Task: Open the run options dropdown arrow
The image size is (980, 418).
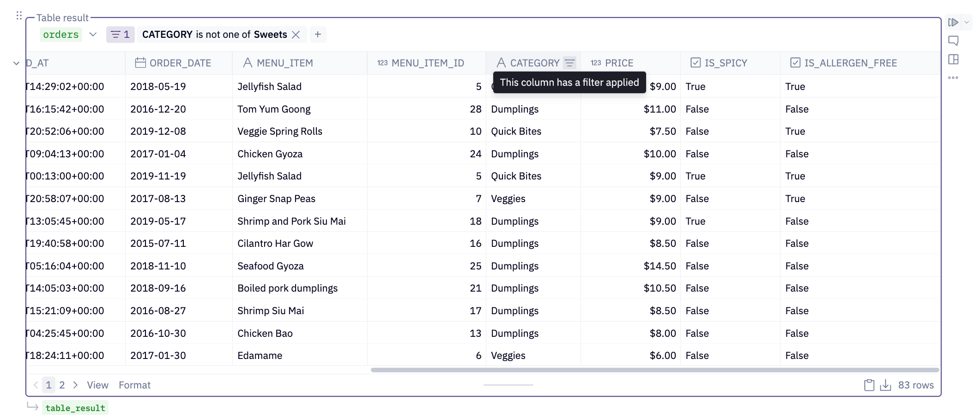Action: (x=967, y=22)
